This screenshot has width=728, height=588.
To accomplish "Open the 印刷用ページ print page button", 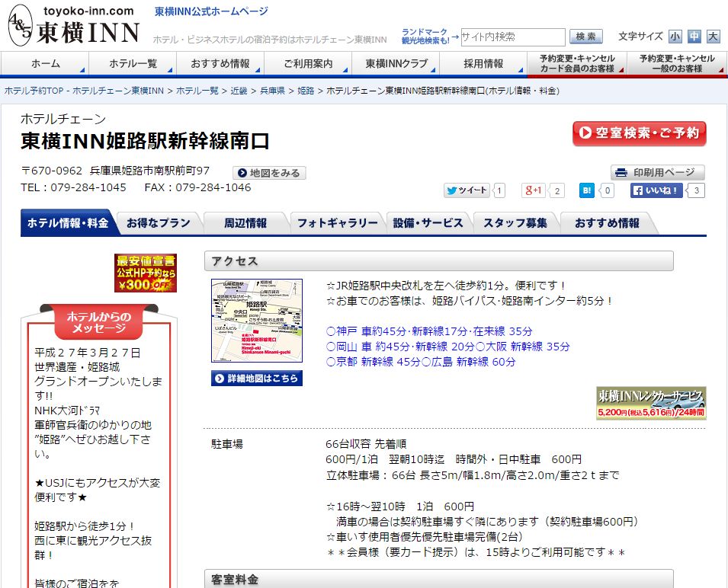I will tap(657, 172).
